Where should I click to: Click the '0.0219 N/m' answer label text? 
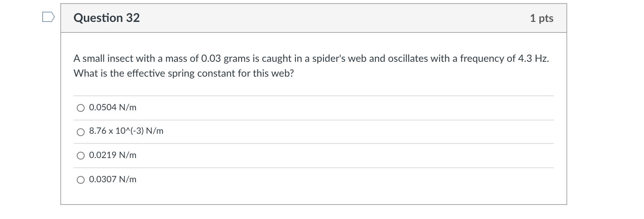click(113, 155)
